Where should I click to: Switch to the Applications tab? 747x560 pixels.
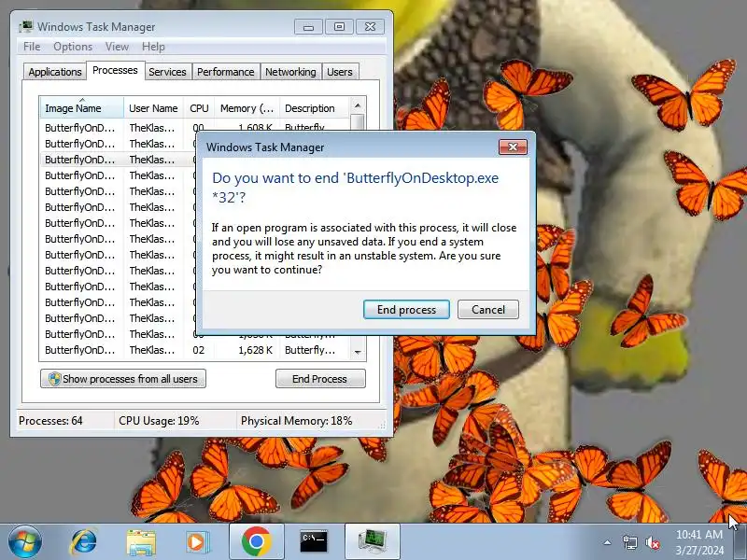[x=55, y=72]
